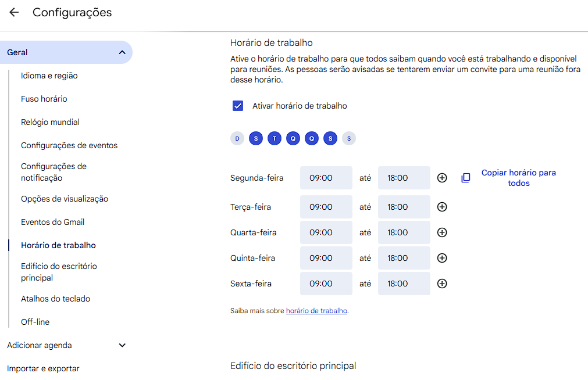Select Fuso horário in sidebar
The image size is (588, 380).
44,99
